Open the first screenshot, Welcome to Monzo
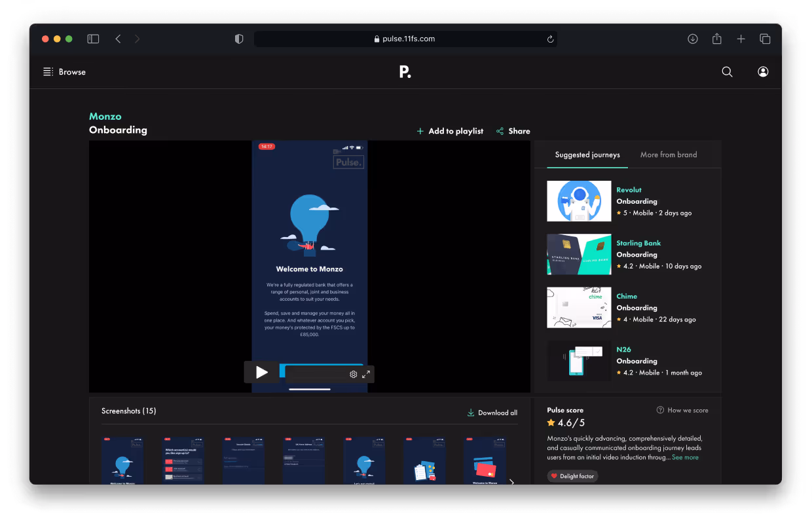The image size is (812, 520). [122, 461]
